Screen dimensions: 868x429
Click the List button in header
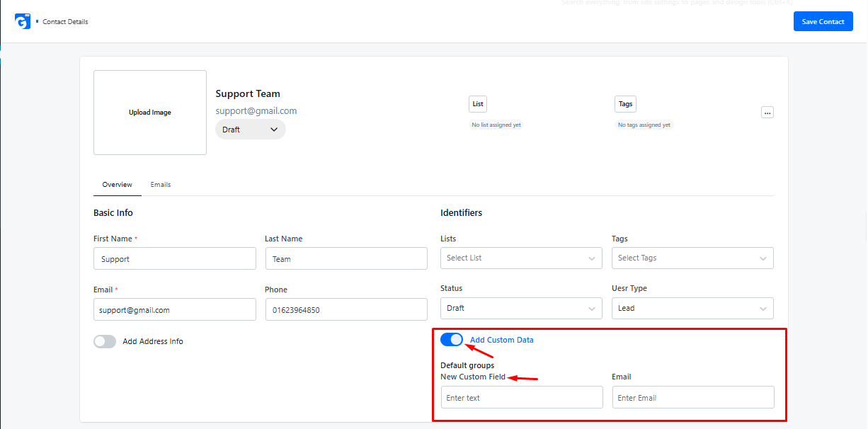pos(478,104)
